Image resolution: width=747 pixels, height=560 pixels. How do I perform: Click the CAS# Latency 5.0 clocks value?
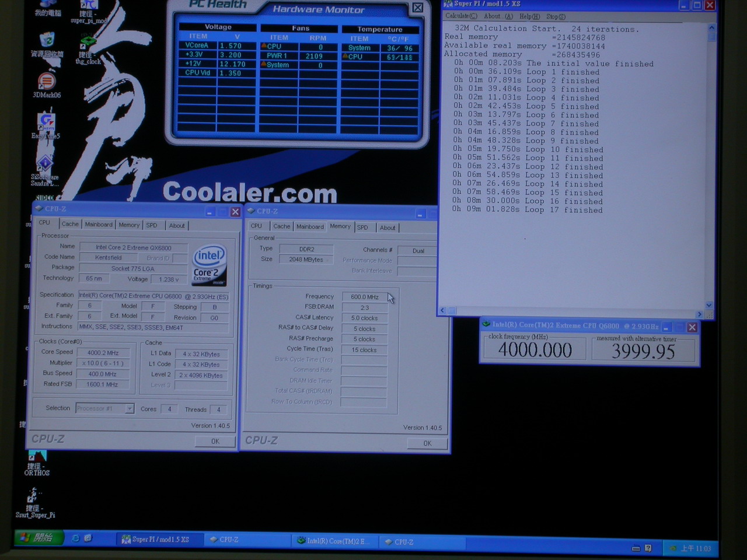pos(365,318)
